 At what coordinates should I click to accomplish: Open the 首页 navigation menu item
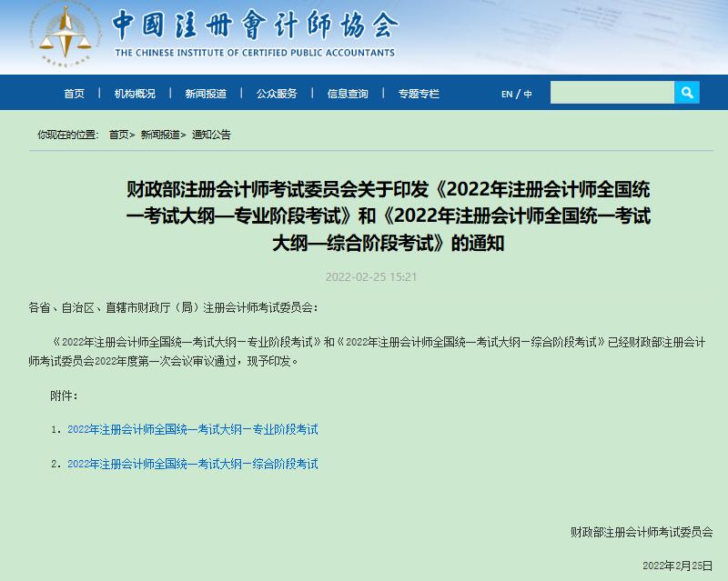click(75, 94)
